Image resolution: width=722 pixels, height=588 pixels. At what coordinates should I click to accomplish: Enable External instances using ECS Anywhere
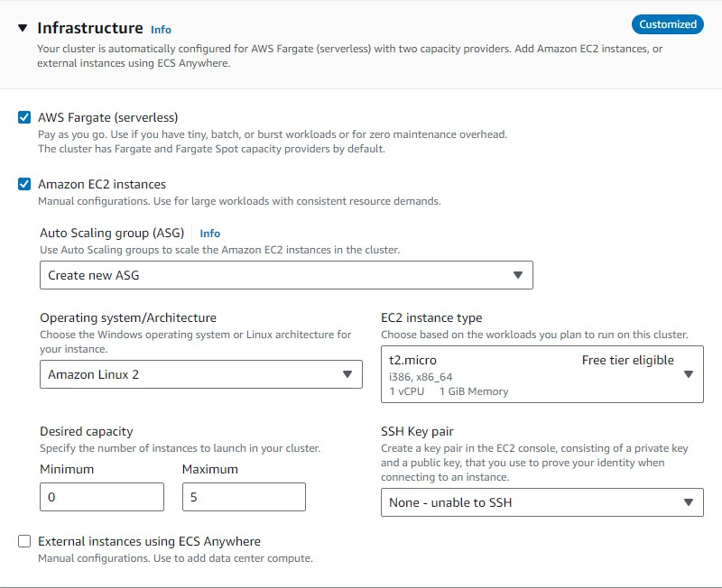pos(23,540)
